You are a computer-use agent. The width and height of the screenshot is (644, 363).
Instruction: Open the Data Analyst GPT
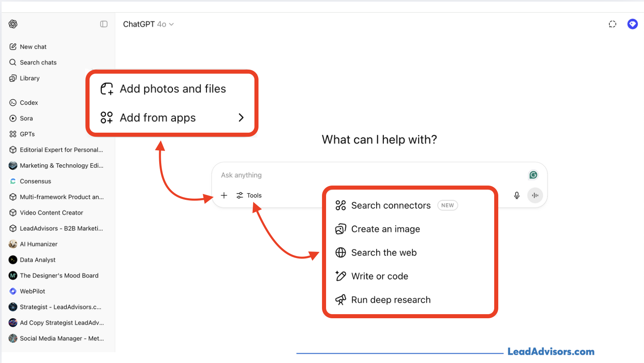(x=32, y=260)
